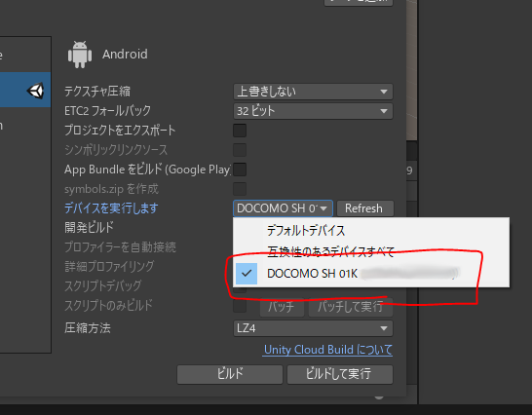This screenshot has height=415, width=532.
Task: Click the ビルド button
Action: (230, 374)
